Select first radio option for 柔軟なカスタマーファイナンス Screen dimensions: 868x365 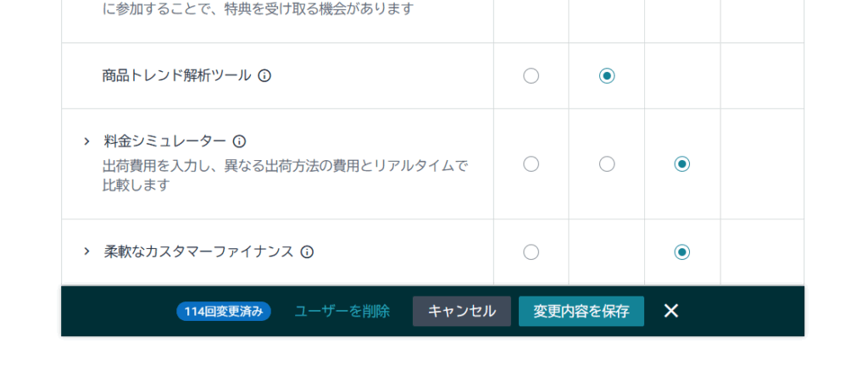[x=531, y=252]
